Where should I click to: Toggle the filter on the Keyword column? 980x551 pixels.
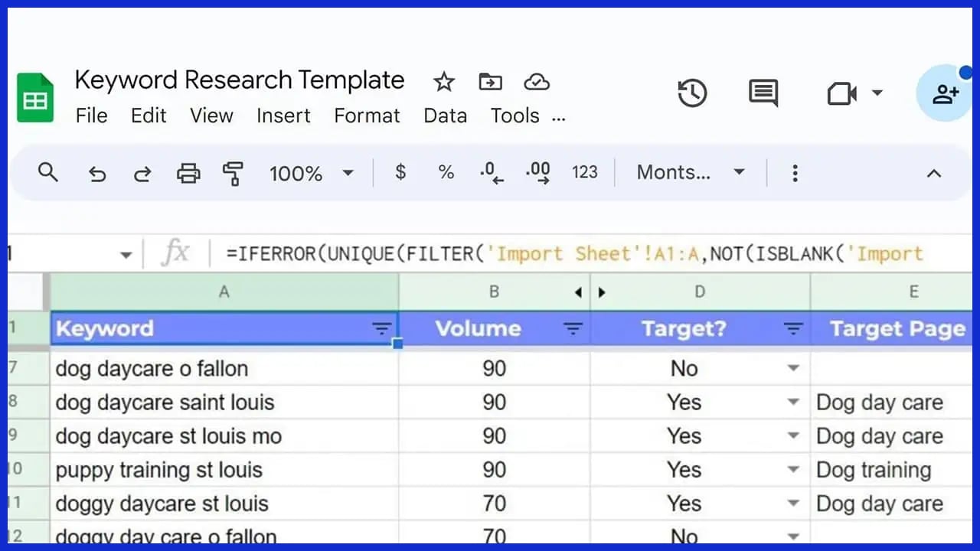pos(382,328)
